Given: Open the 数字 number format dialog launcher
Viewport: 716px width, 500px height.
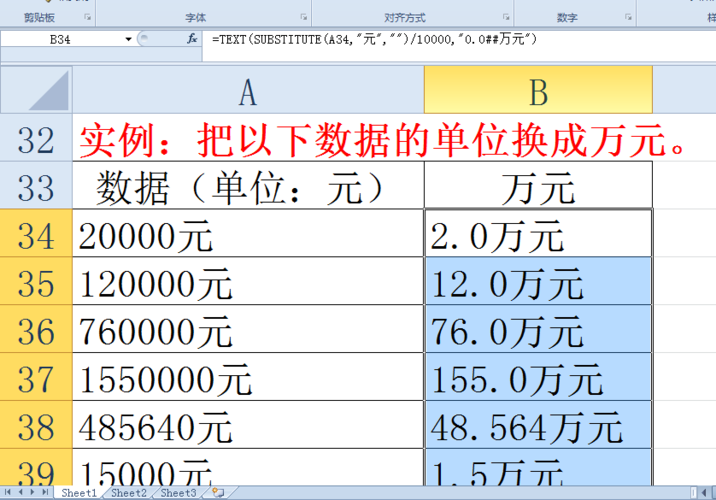Looking at the screenshot, I should [x=628, y=17].
